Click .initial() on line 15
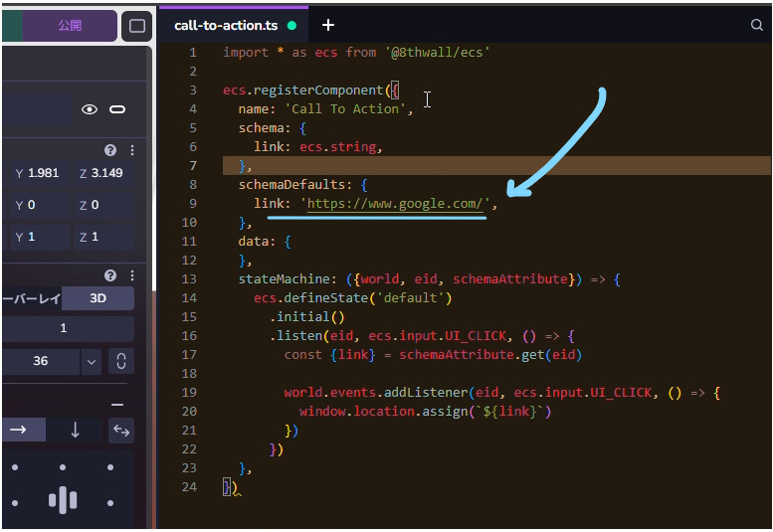773x532 pixels. coord(306,317)
